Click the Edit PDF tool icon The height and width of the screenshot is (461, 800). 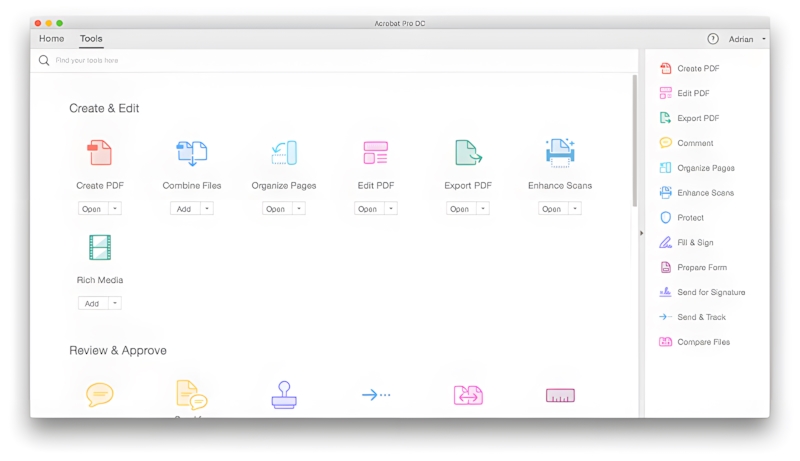pyautogui.click(x=375, y=153)
